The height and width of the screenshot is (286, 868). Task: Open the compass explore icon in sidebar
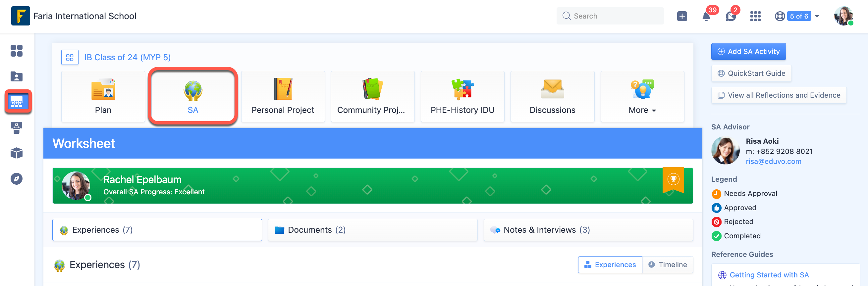(x=17, y=178)
